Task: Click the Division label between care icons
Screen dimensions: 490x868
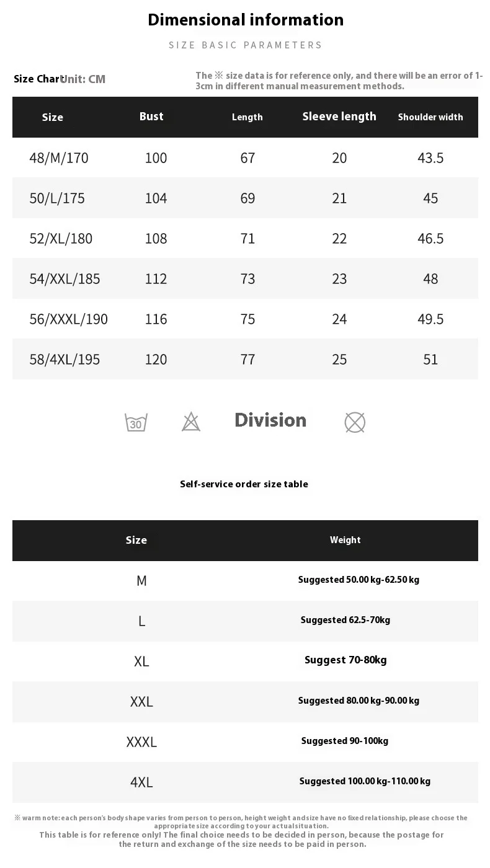Action: click(270, 420)
